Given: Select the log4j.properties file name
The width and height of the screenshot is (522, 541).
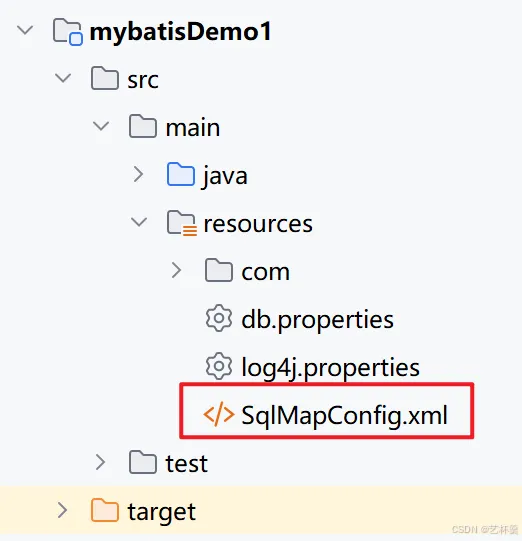Looking at the screenshot, I should 331,368.
